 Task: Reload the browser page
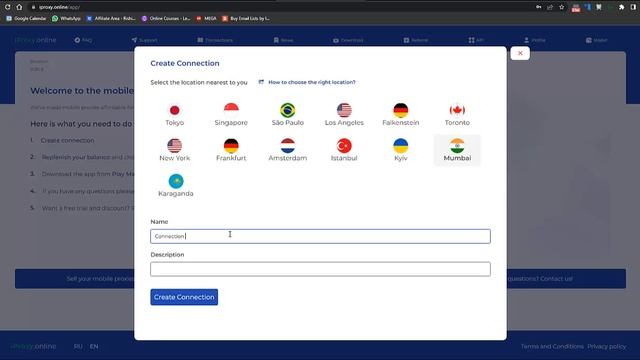coord(7,7)
